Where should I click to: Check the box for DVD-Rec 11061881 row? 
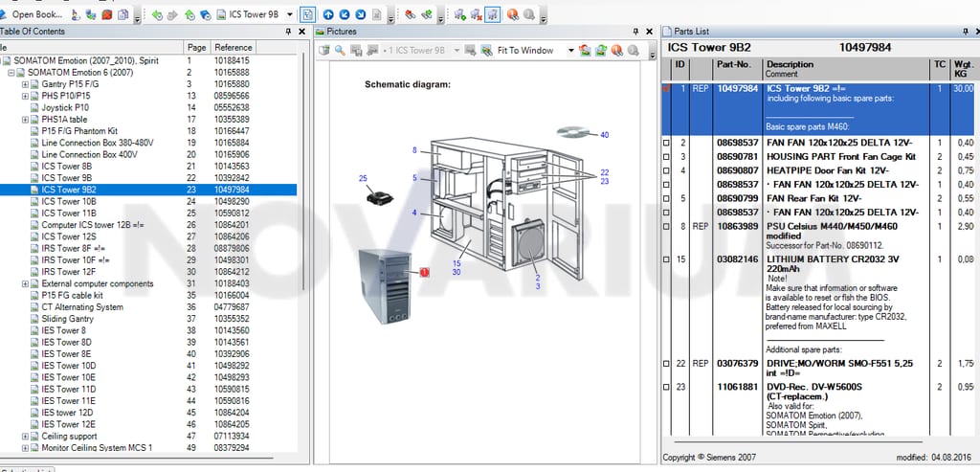click(666, 388)
